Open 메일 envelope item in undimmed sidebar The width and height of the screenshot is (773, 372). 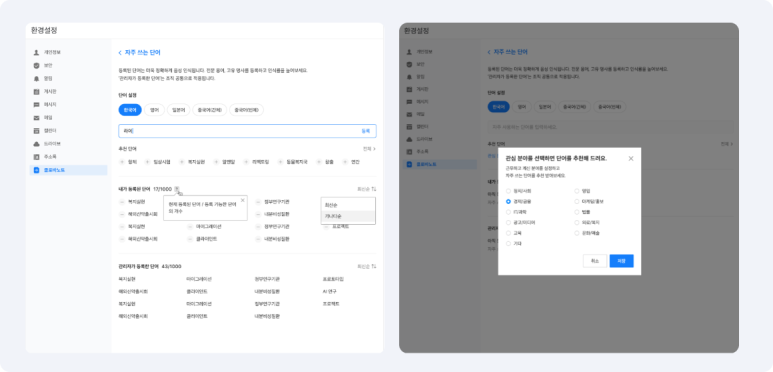[68, 118]
